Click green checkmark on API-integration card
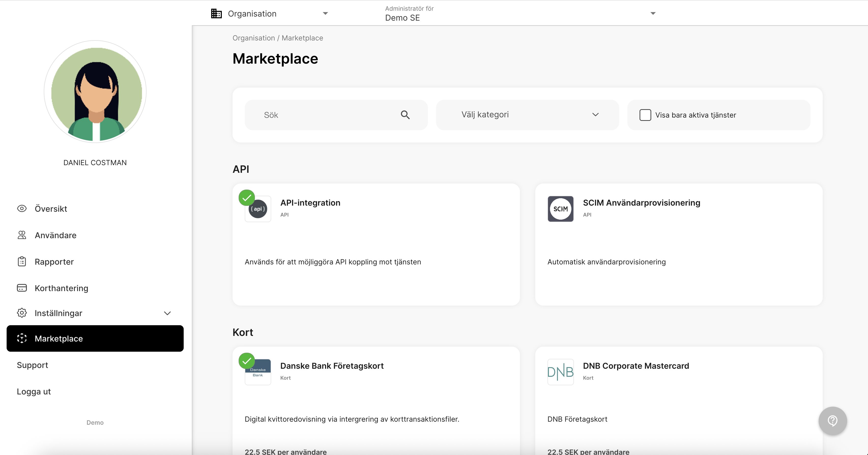 point(247,198)
